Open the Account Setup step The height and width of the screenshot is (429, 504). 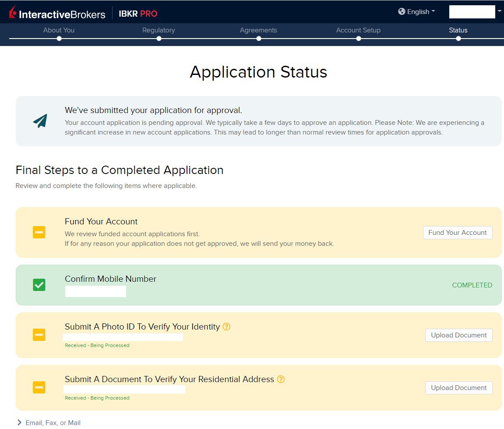[358, 30]
